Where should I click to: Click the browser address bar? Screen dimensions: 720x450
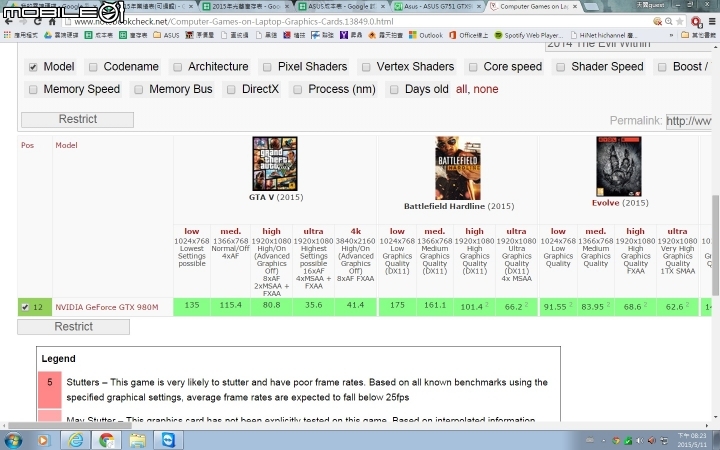[x=358, y=22]
